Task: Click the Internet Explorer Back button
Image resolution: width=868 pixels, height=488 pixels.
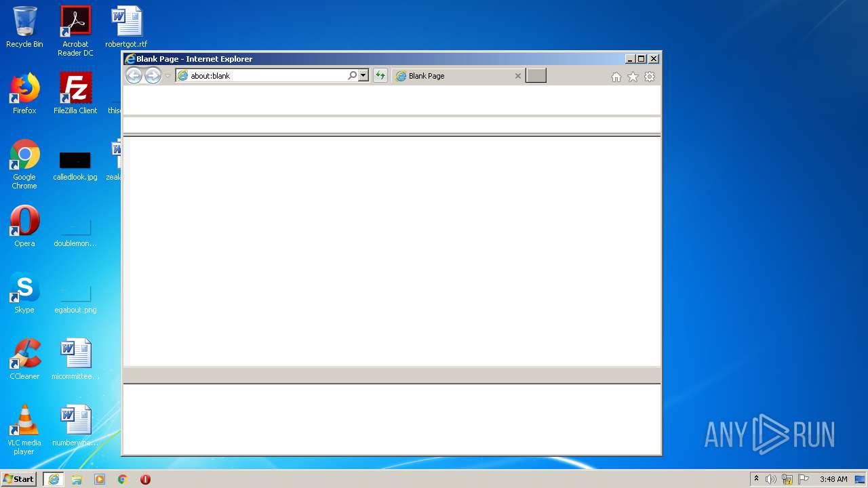Action: click(x=134, y=76)
